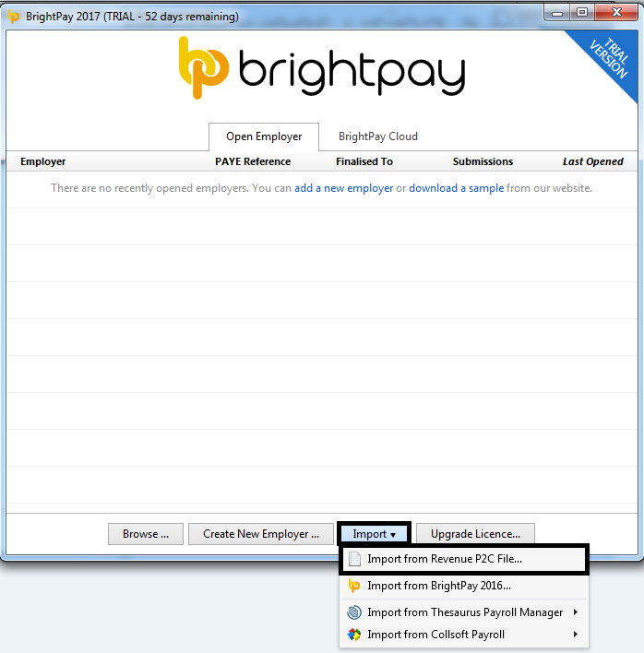Click the Collsoft Payroll colorful icon

354,635
